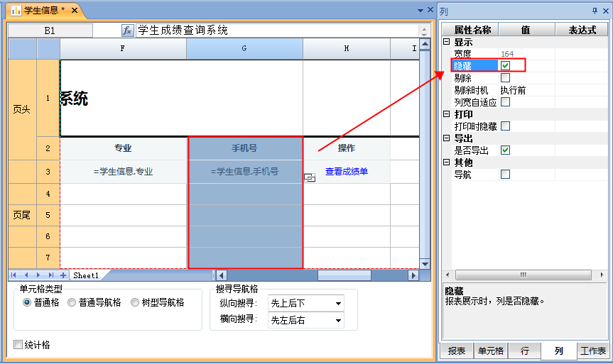Pin the 列 properties panel
Viewport: 613px width, 364px height.
595,11
